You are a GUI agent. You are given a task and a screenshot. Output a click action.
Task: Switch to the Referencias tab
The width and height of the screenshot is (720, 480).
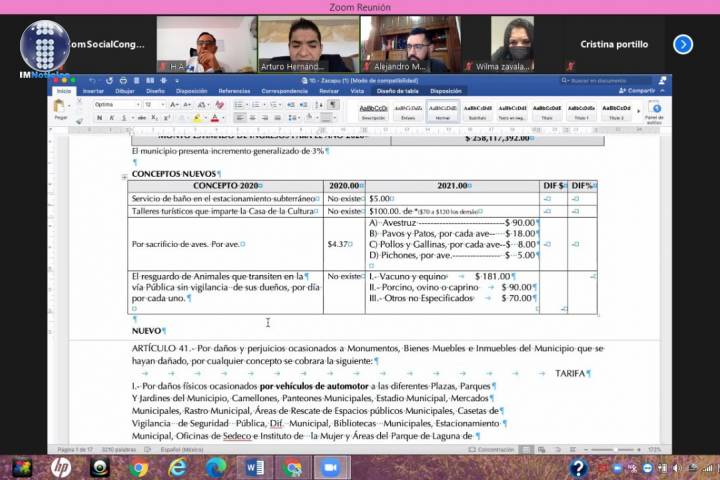[x=234, y=91]
